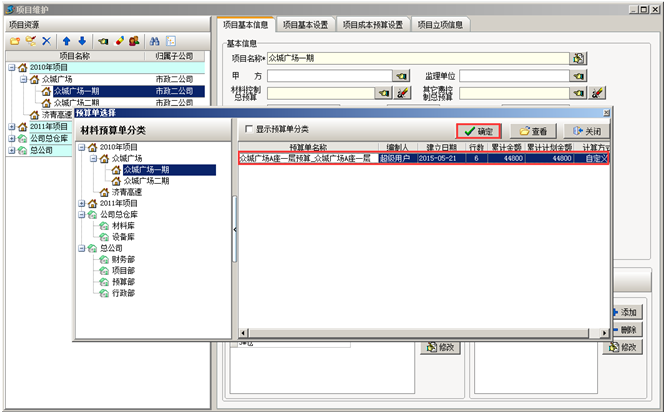Viewport: 664px width, 413px height.
Task: Collapse the 公司总仓库 node in dialog tree
Action: pyautogui.click(x=83, y=214)
